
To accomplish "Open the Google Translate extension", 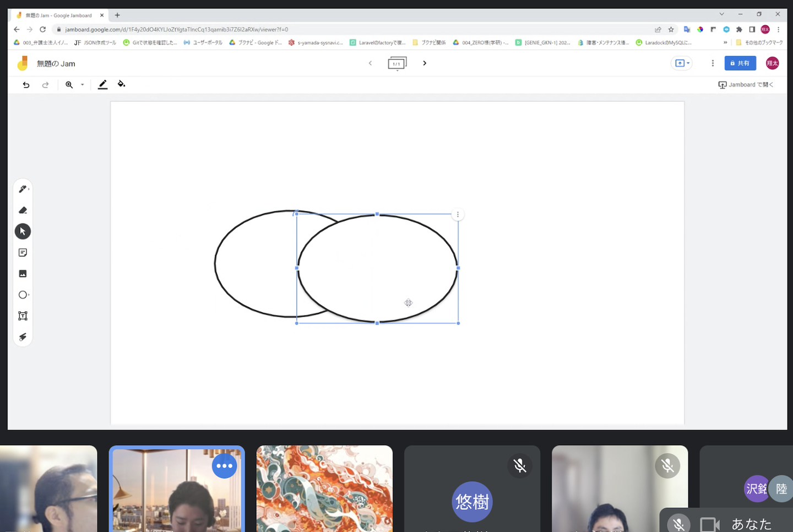I will [x=687, y=30].
